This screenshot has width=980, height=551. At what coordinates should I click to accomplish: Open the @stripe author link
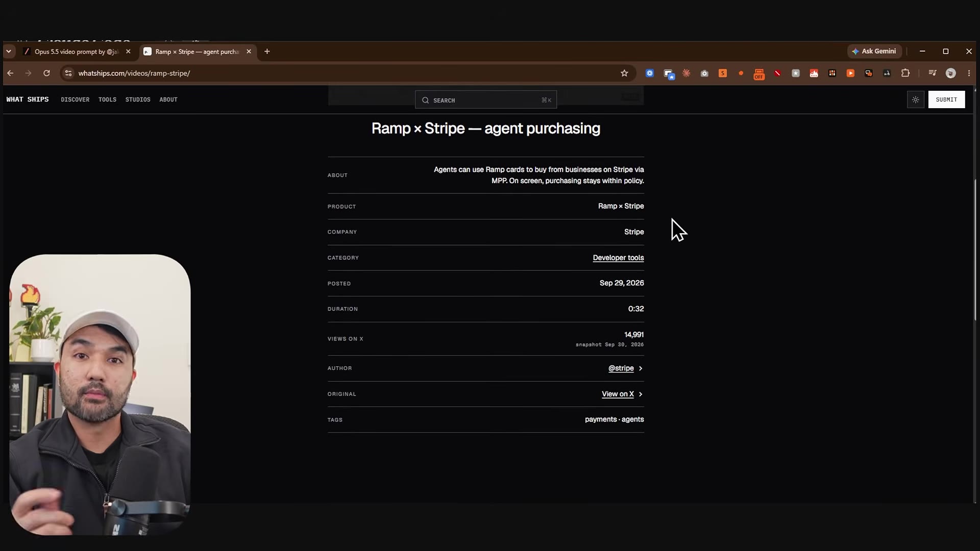(621, 368)
